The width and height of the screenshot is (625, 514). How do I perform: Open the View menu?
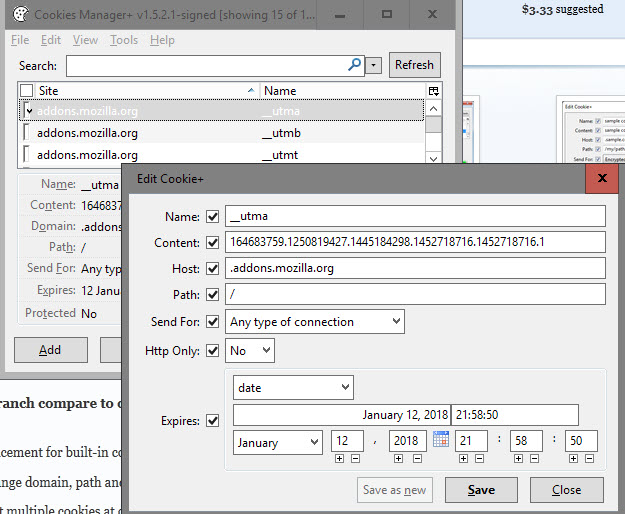click(x=85, y=40)
